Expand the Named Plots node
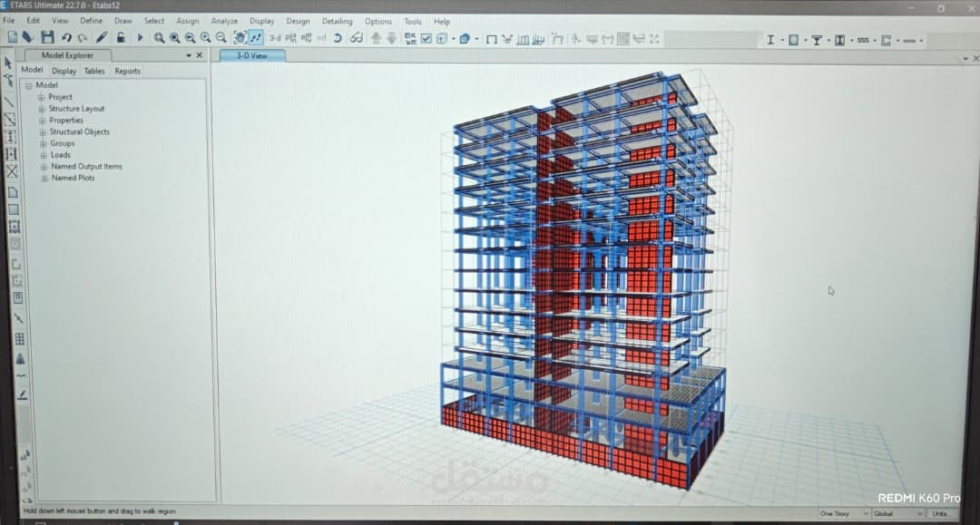Viewport: 980px width, 525px height. (x=44, y=178)
